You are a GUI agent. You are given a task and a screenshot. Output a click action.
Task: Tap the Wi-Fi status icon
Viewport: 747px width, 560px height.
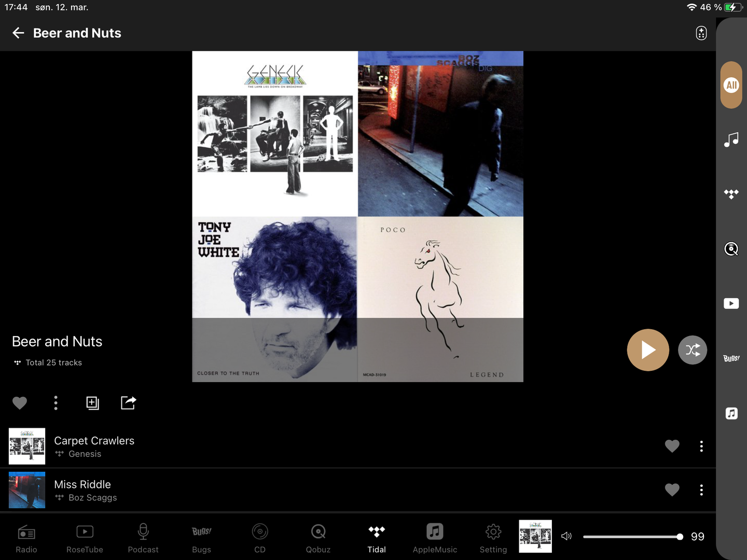pyautogui.click(x=691, y=7)
